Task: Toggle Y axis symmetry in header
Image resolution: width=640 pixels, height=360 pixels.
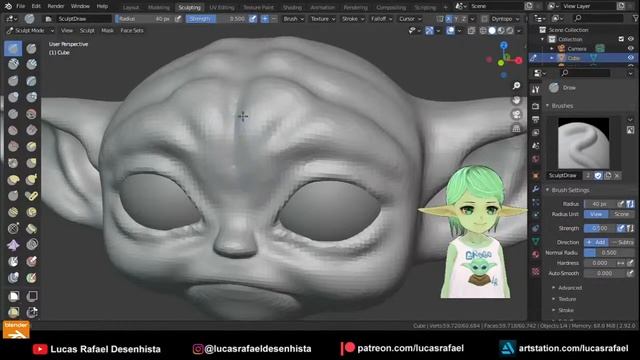Action: pos(456,19)
